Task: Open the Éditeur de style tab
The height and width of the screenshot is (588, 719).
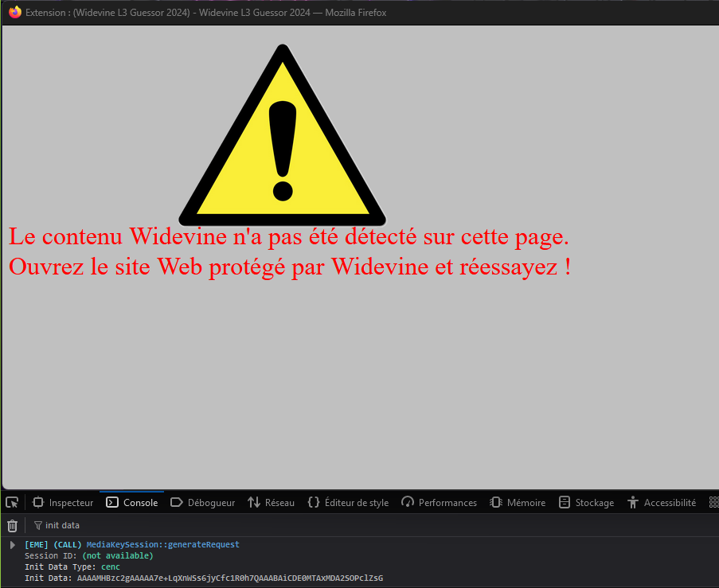Action: (x=348, y=503)
